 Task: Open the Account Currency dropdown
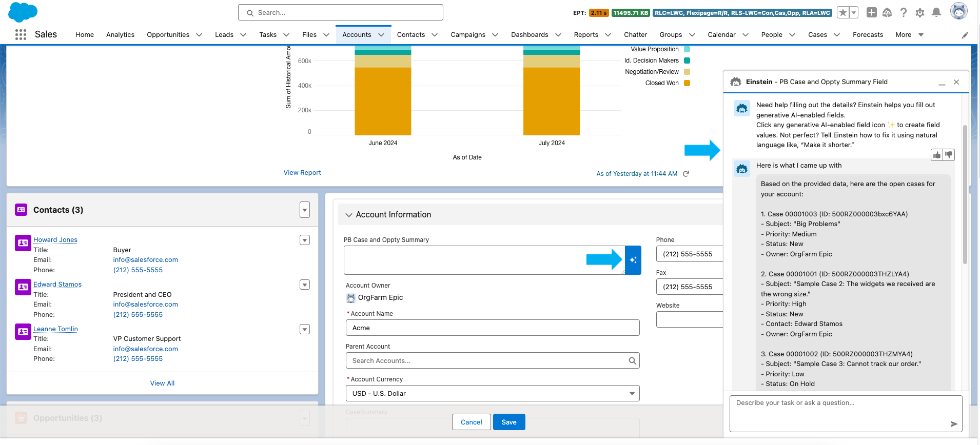[492, 393]
